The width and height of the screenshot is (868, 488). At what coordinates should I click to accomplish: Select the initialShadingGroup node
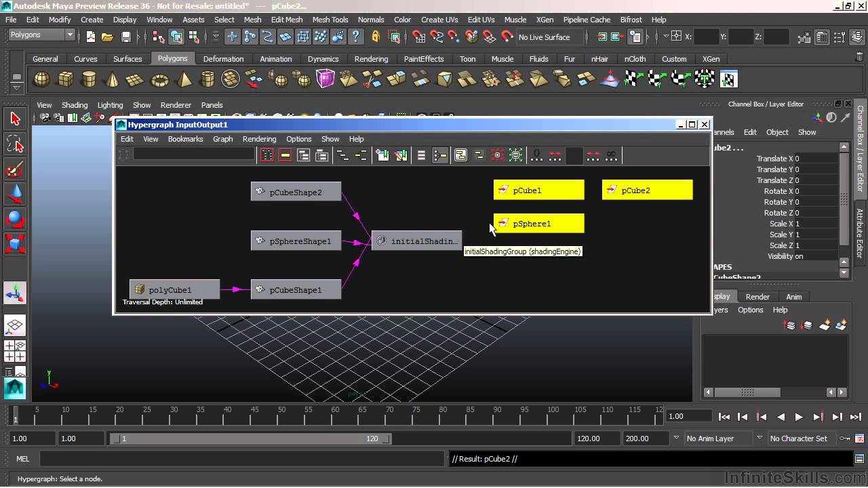tap(416, 241)
